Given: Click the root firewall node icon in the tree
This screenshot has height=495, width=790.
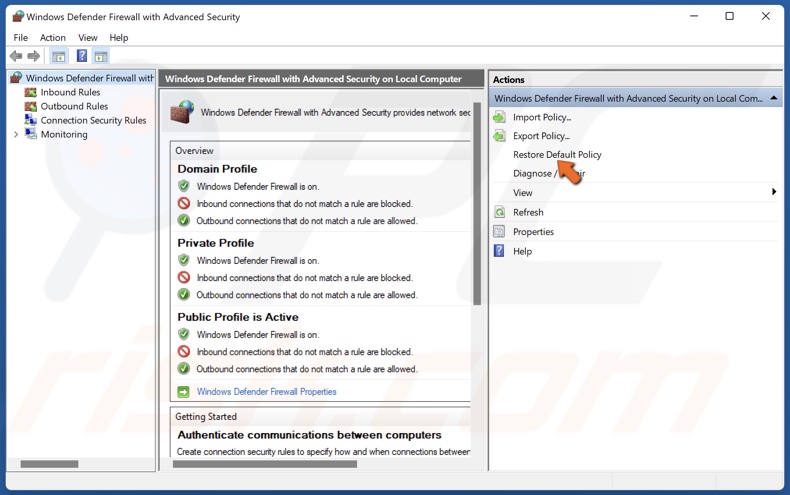Looking at the screenshot, I should click(x=17, y=78).
